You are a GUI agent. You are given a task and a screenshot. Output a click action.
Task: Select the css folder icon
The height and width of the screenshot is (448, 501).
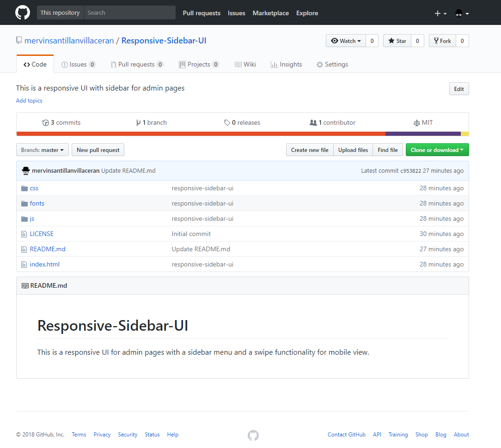(24, 188)
